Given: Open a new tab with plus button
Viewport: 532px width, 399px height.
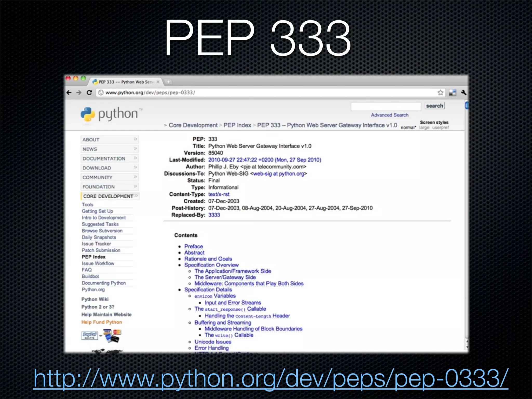Looking at the screenshot, I should click(x=168, y=82).
